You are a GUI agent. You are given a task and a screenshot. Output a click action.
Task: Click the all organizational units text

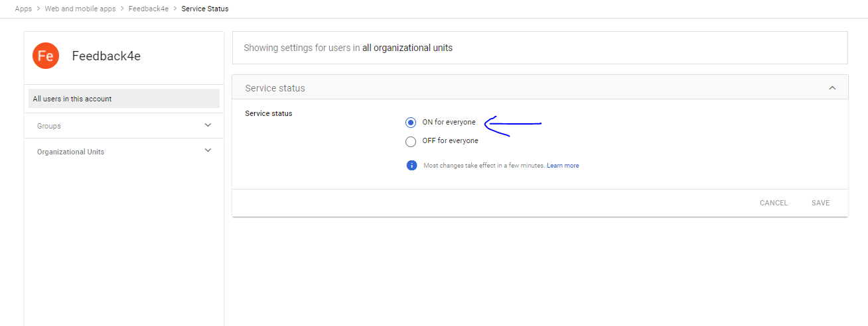tap(407, 48)
